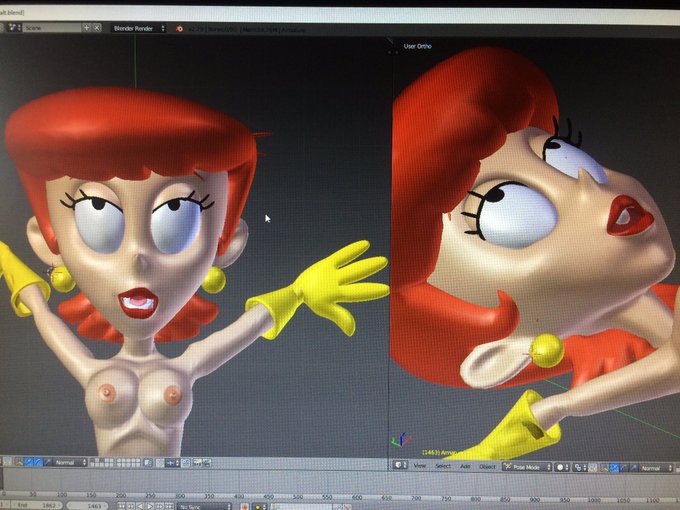The height and width of the screenshot is (510, 680).
Task: Click the second layer buttons block in left viewport
Action: pos(129,463)
